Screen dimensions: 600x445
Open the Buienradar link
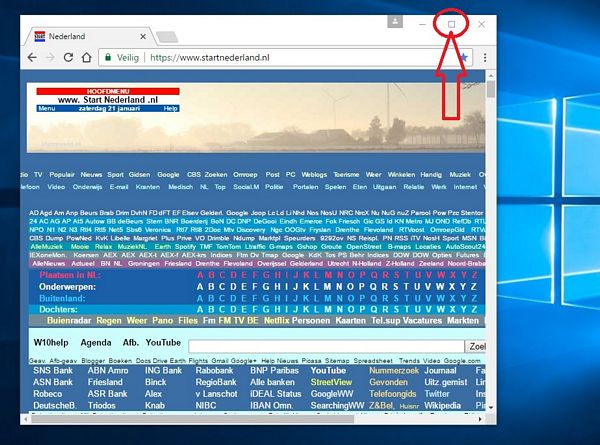point(69,321)
